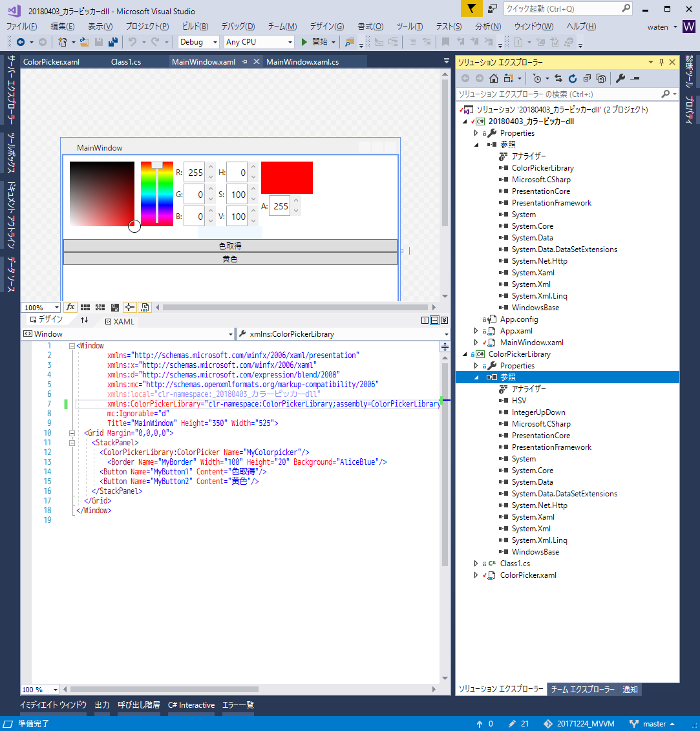Click the hue slider thumb
700x731 pixels.
[x=157, y=165]
